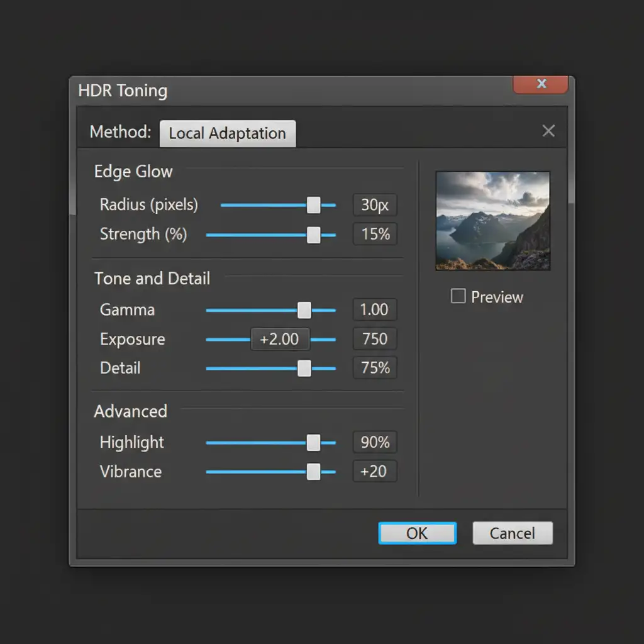Select the Highlight 90% value field
644x644 pixels.
375,443
